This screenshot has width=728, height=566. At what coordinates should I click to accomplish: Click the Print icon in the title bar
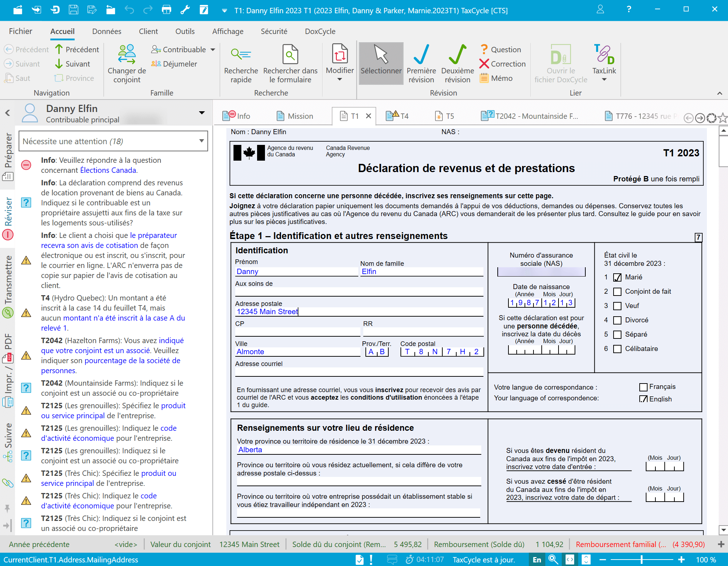[x=166, y=10]
